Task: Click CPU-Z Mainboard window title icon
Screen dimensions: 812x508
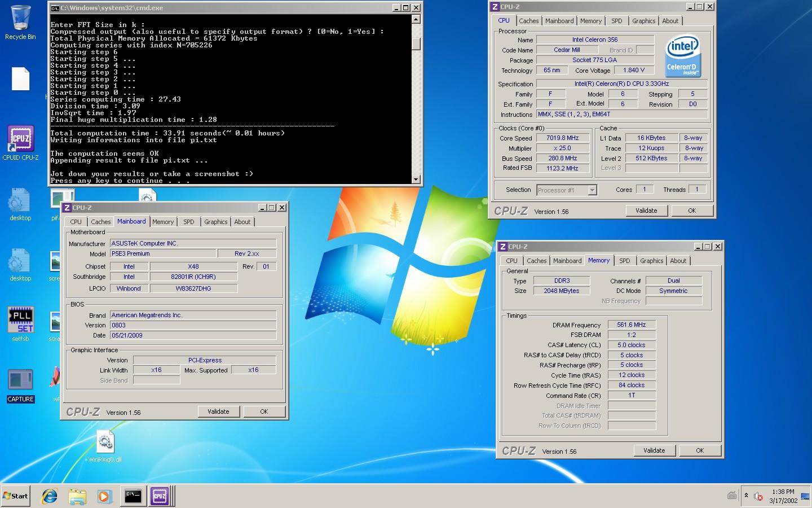Action: [67, 208]
